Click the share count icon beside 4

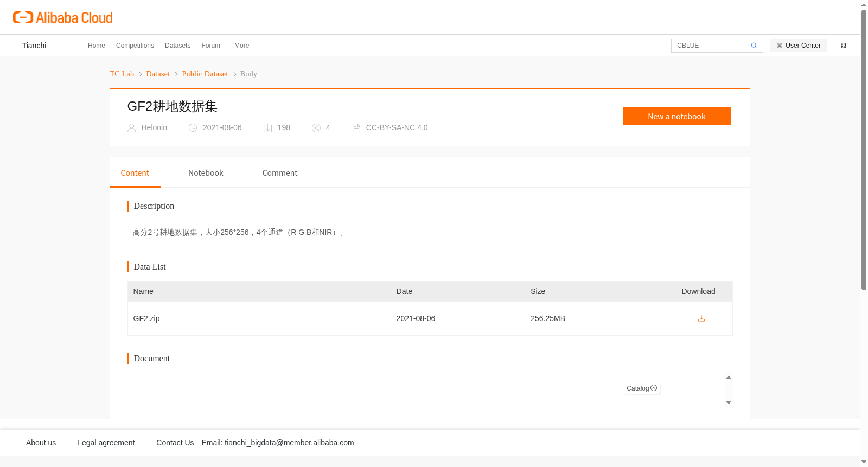pos(316,128)
